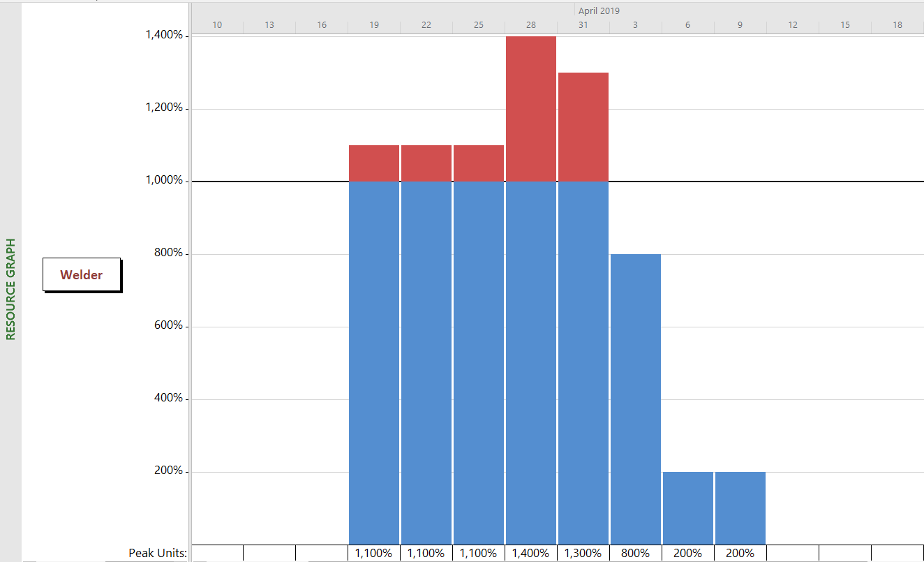Click the 600% label on the vertical axis
The height and width of the screenshot is (562, 924).
click(x=168, y=325)
